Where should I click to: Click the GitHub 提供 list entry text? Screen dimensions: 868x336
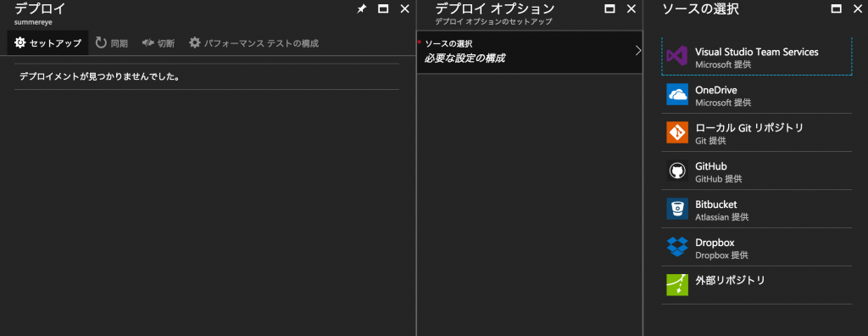719,179
